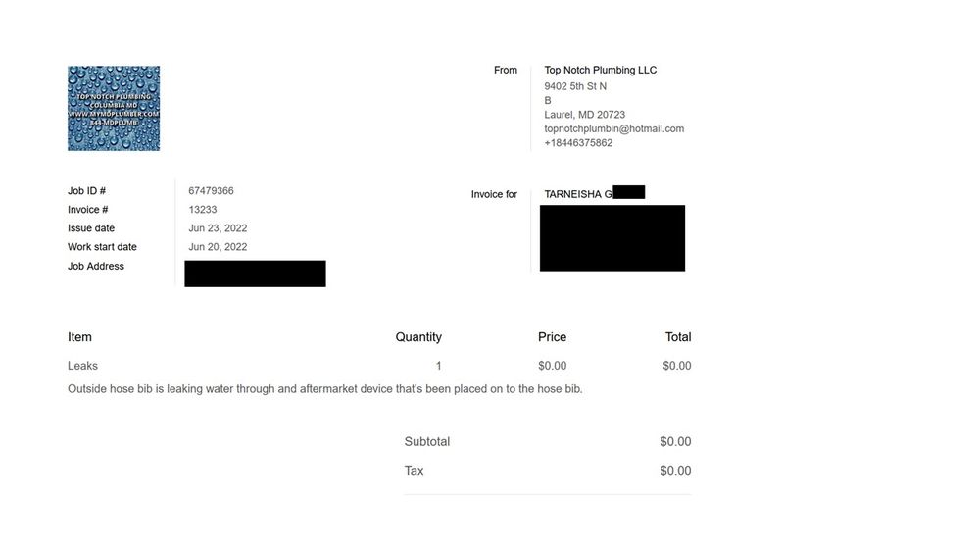Click the redacted Job Address box

point(255,274)
